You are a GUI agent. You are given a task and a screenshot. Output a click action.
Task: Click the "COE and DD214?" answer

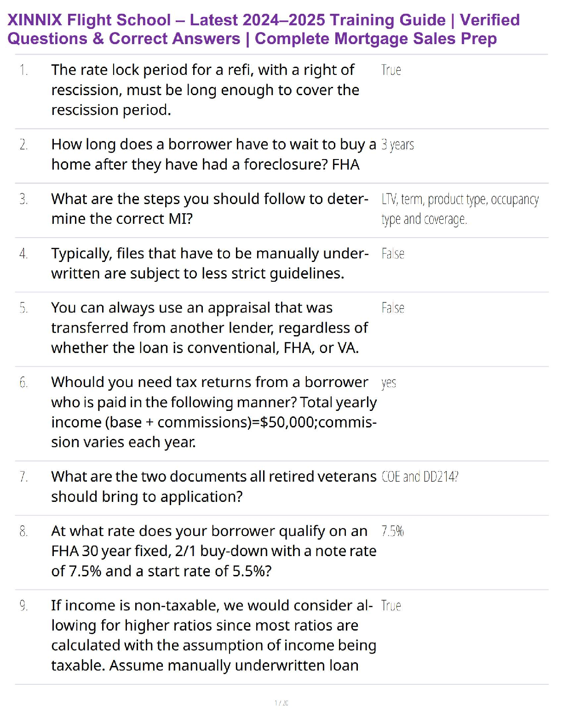coord(420,477)
